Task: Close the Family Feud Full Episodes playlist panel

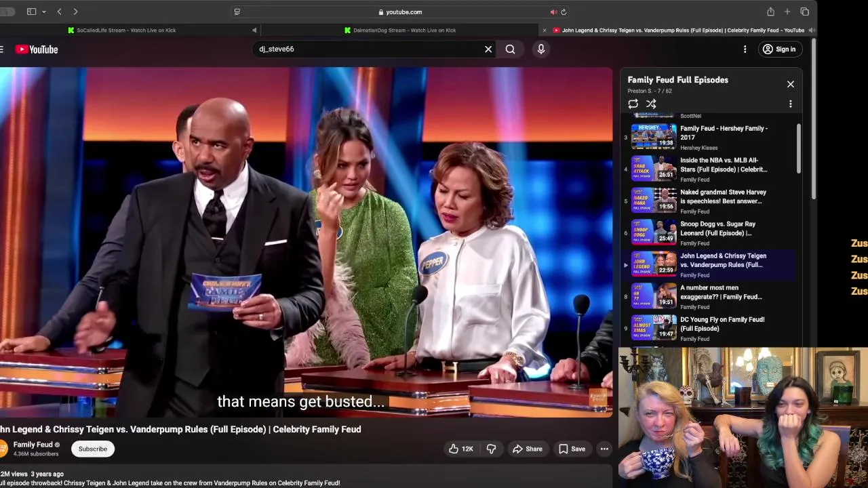Action: point(790,84)
